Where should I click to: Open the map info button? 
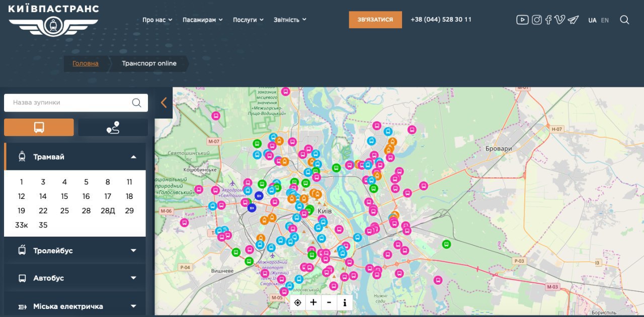click(345, 302)
